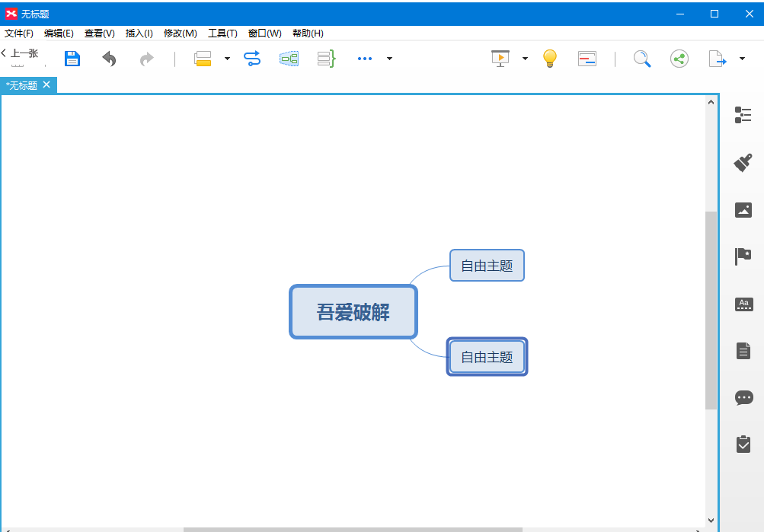
Task: Open the markers flag panel
Action: [x=743, y=256]
